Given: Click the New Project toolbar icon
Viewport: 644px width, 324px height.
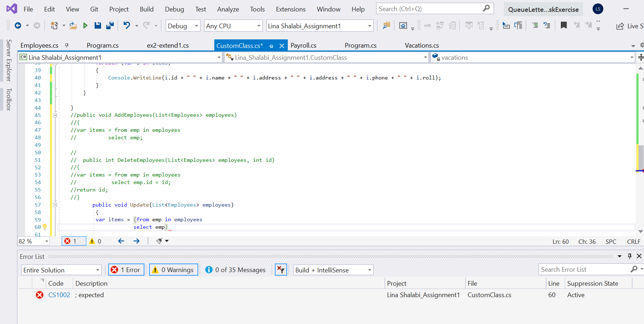Looking at the screenshot, I should 54,25.
